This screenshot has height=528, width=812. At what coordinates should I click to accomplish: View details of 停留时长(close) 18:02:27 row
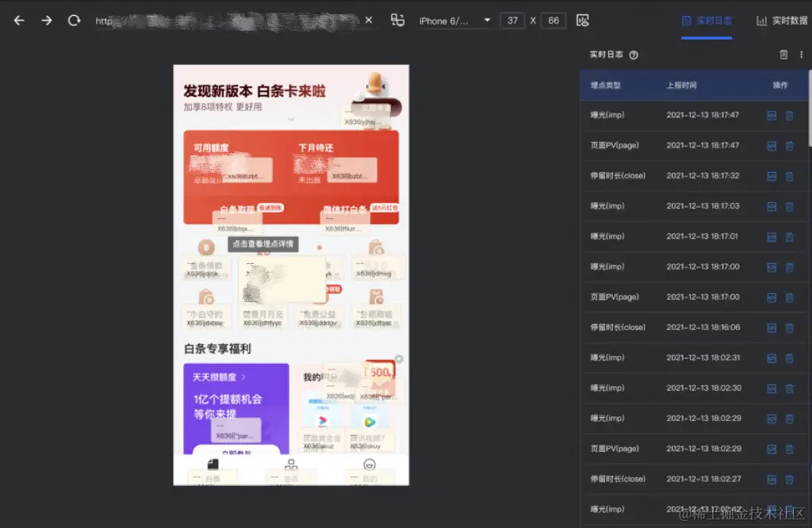[772, 480]
